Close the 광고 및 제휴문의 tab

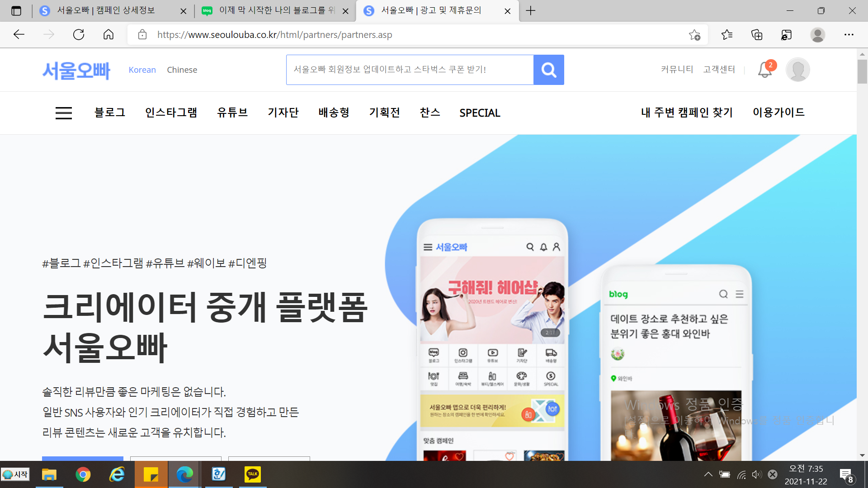[x=508, y=11]
